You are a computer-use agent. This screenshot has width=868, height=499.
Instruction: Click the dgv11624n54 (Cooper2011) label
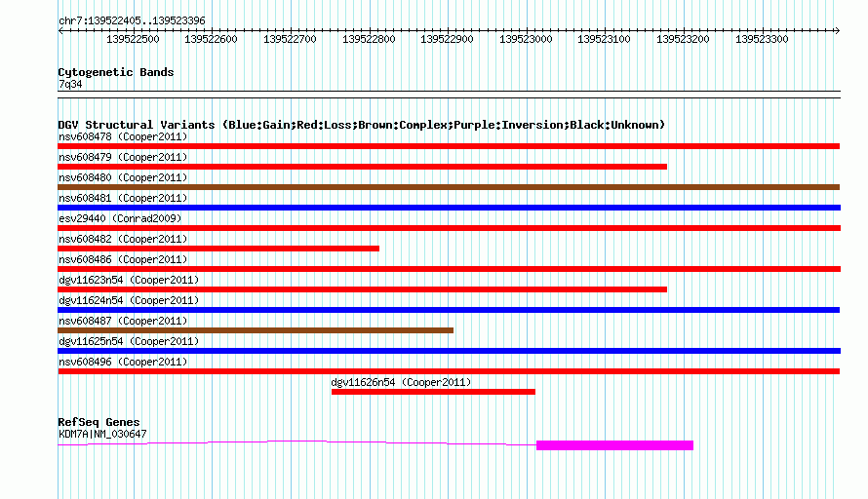129,300
